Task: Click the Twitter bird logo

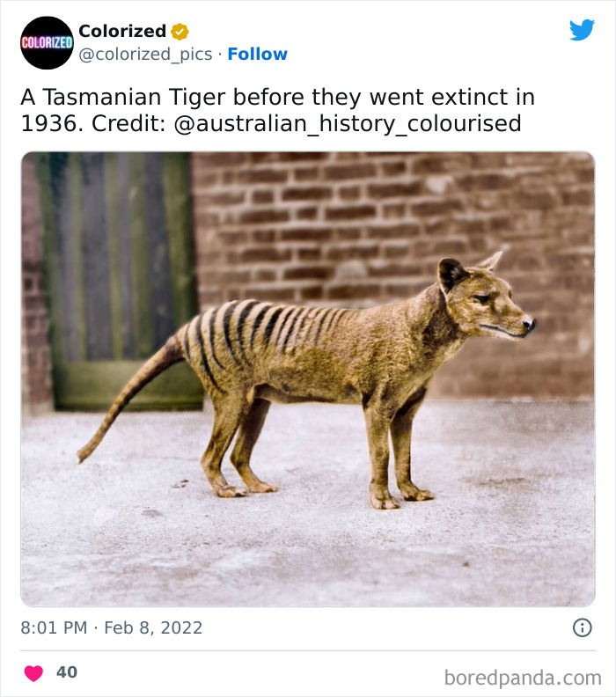Action: click(x=582, y=30)
